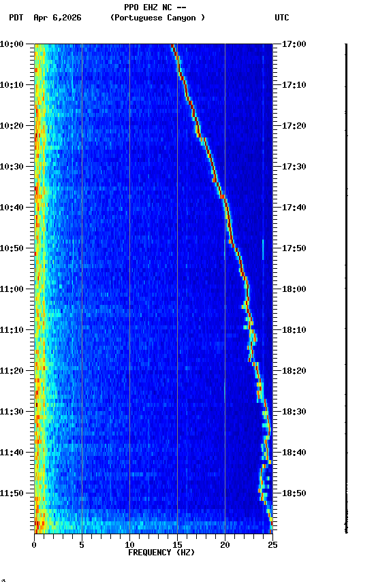Viewport: 376px width, 588px height.
Task: Click the 10 Hz frequency tick label
Action: pos(129,545)
